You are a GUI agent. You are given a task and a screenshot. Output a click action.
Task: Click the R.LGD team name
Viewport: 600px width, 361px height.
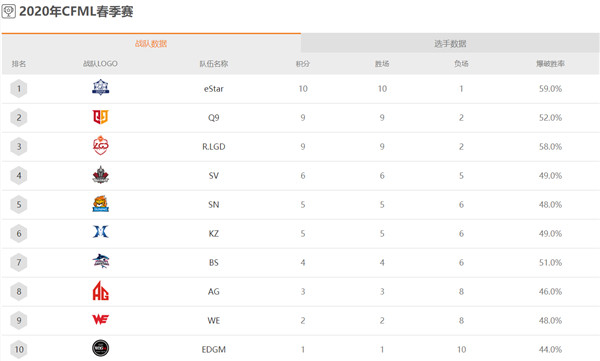[214, 147]
